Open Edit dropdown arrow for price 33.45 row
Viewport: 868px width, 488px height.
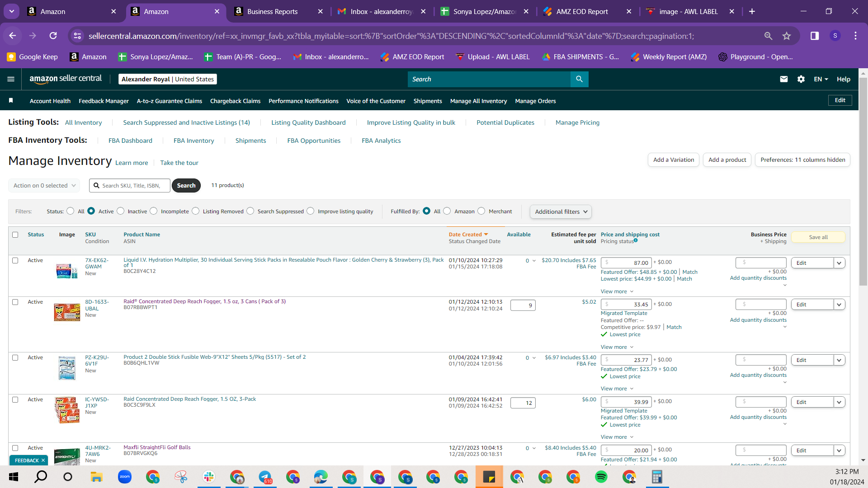tap(840, 305)
